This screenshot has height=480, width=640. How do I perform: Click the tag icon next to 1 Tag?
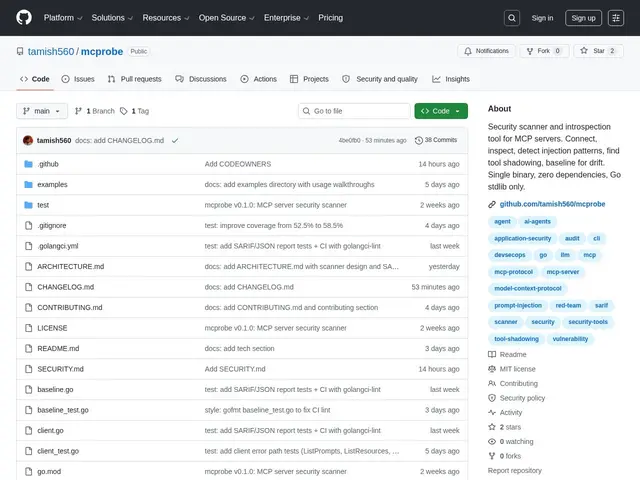pos(124,111)
